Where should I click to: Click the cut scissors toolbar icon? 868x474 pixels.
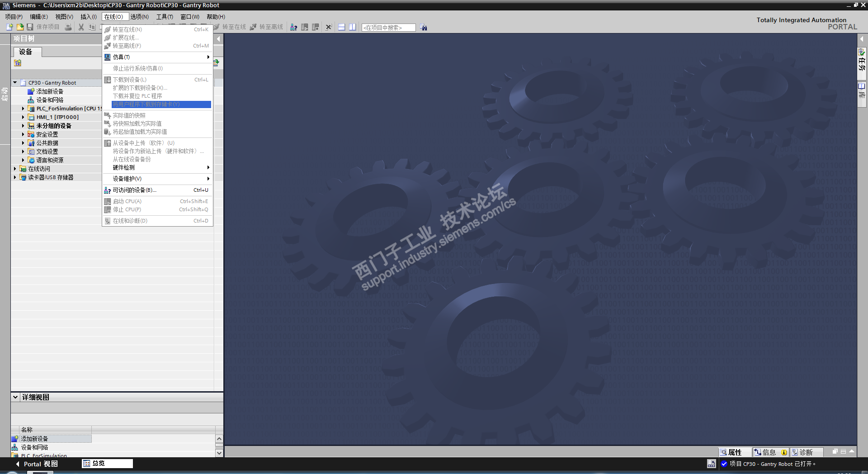[x=81, y=27]
